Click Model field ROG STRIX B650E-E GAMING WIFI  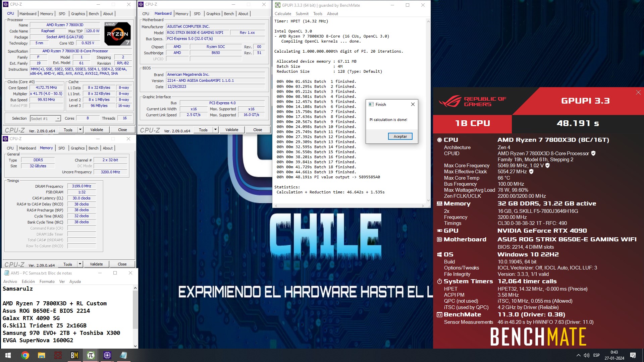click(198, 33)
